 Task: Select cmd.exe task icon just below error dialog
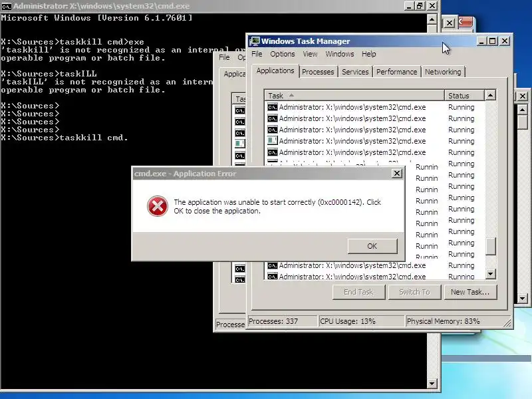(272, 265)
